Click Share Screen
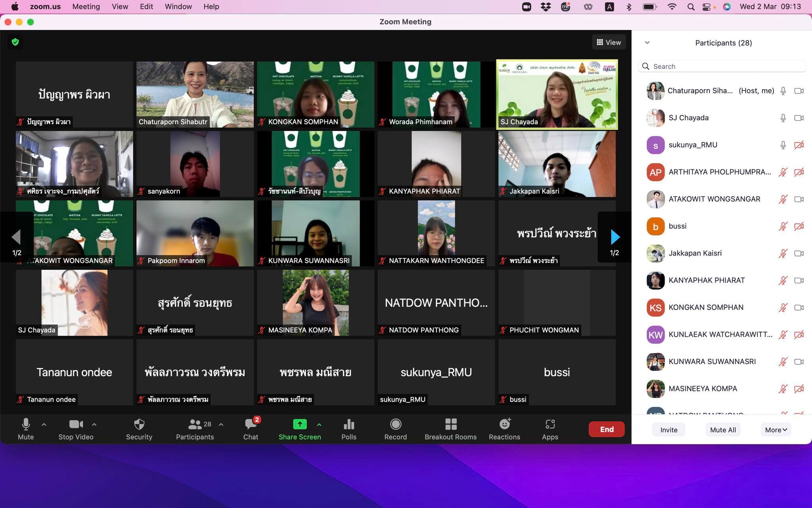 pos(300,429)
